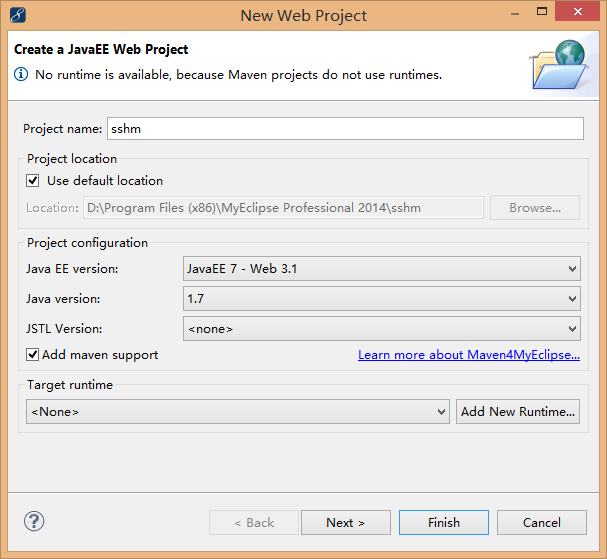Click the MyEclipse app icon in title bar
Viewport: 607px width, 559px height.
17,15
